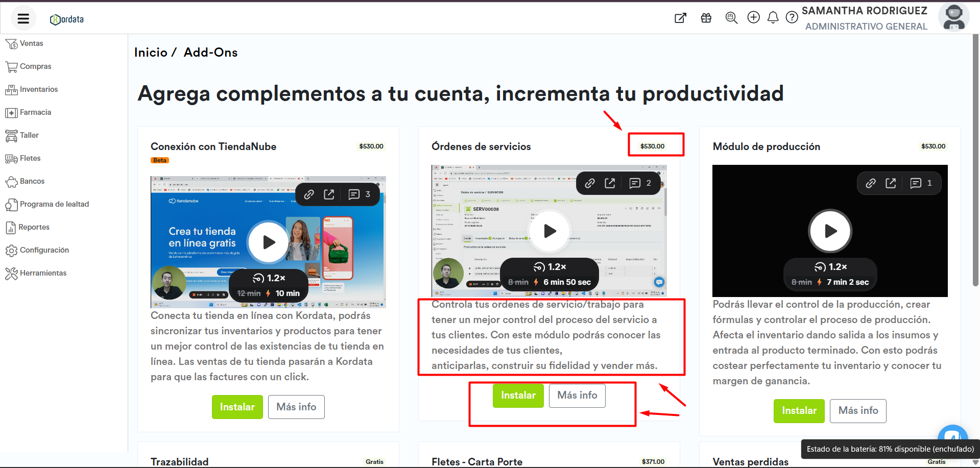Click the Módulo de producción title

(767, 146)
